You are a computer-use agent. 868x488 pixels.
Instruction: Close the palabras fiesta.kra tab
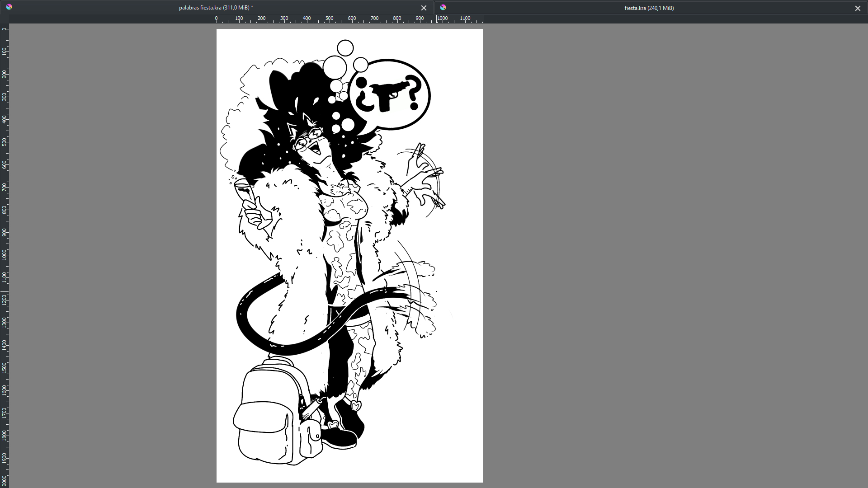424,8
